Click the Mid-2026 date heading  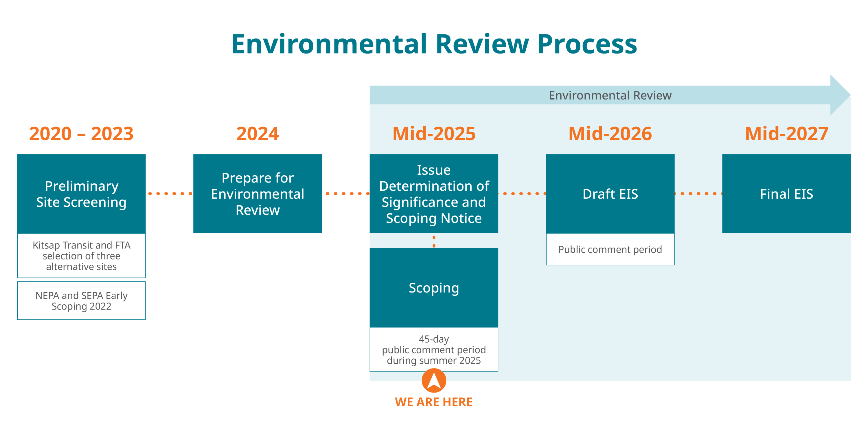point(610,133)
